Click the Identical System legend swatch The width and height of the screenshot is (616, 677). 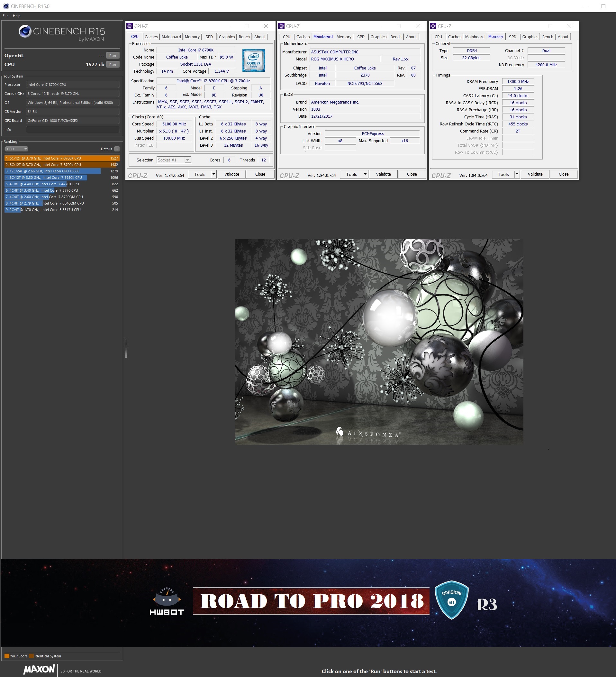point(31,656)
